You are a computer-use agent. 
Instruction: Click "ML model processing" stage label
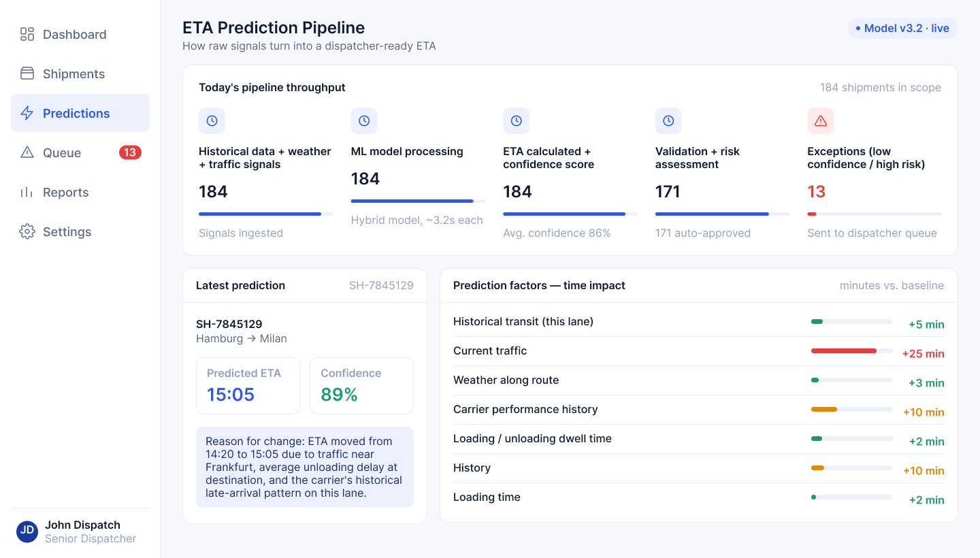407,151
